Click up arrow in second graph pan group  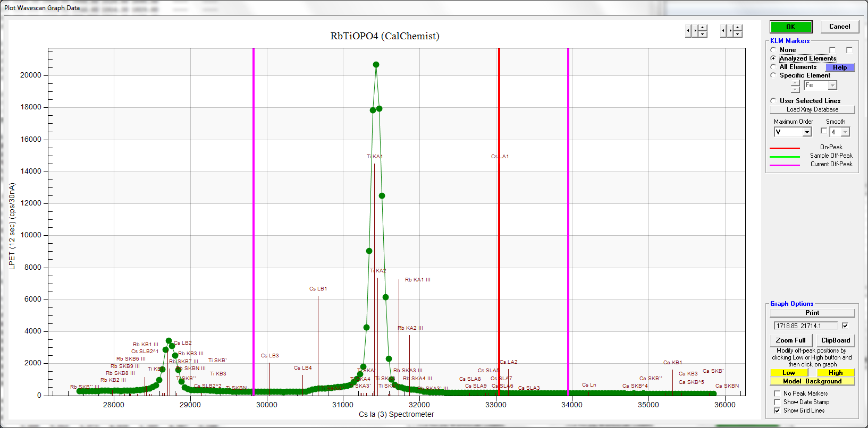(738, 28)
